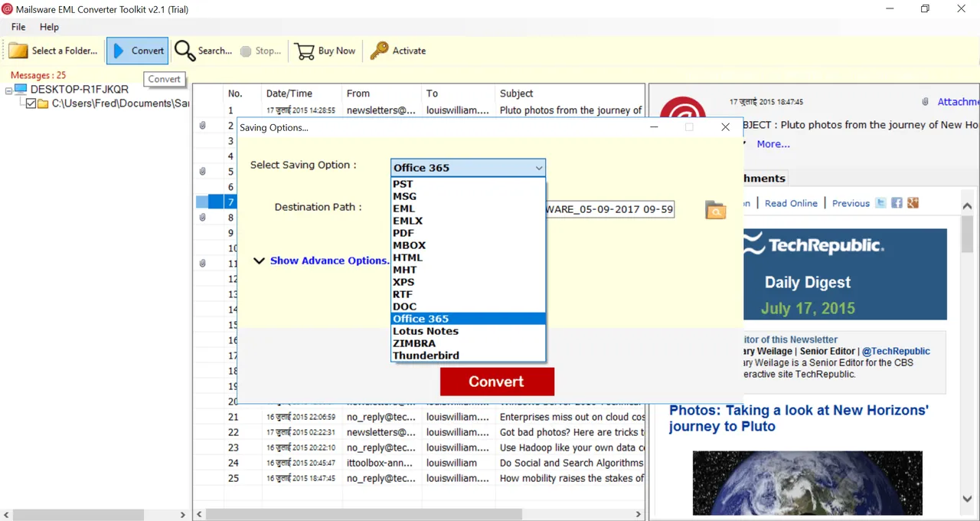Choose EMLX from the saving options list
980x521 pixels.
[468, 221]
